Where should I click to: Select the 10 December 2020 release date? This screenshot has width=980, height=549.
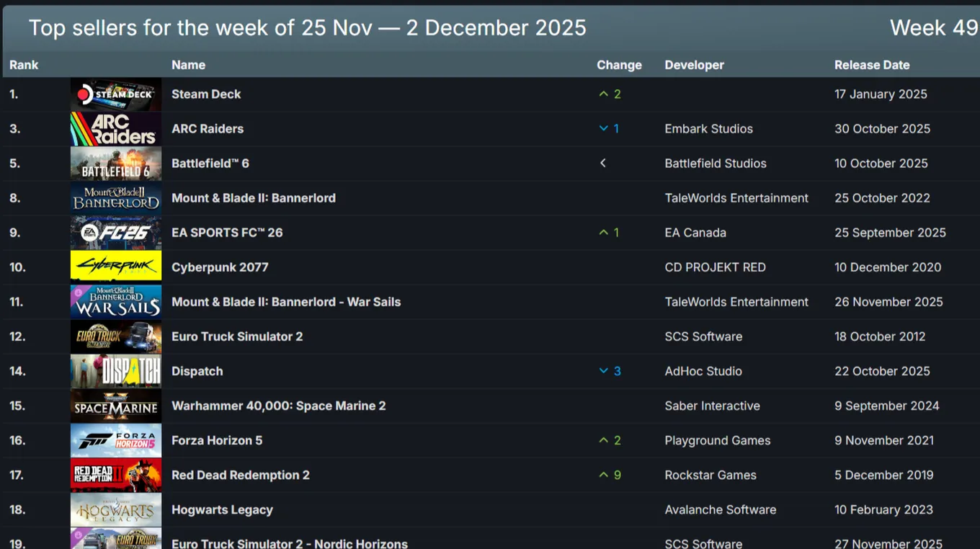point(888,267)
